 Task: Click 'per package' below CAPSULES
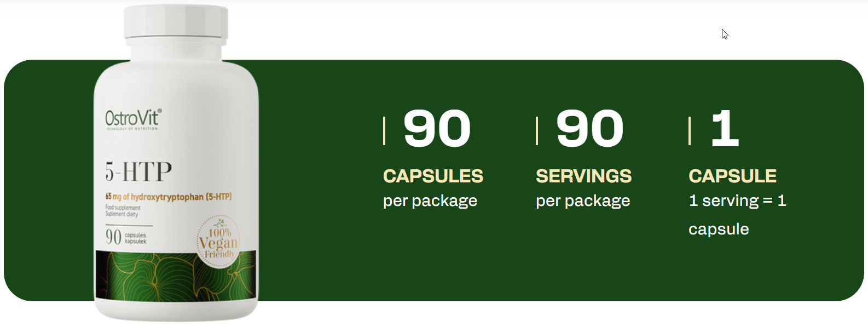(x=430, y=200)
